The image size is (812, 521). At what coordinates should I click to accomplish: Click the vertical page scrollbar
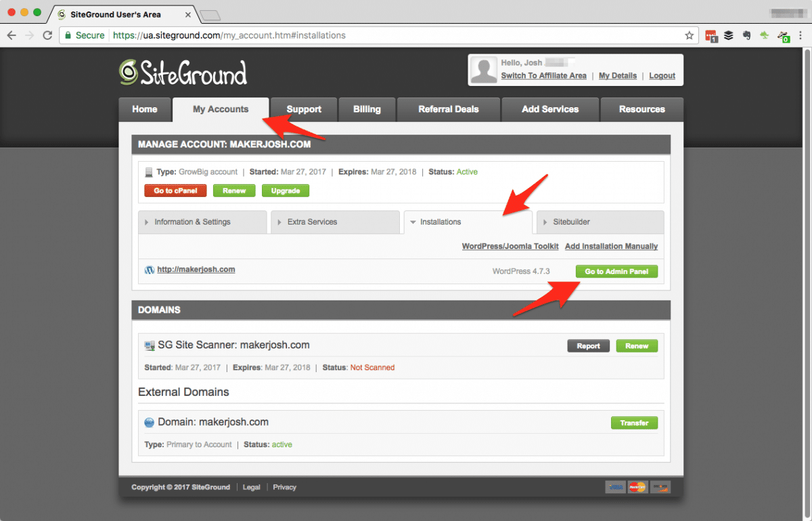pos(807,284)
